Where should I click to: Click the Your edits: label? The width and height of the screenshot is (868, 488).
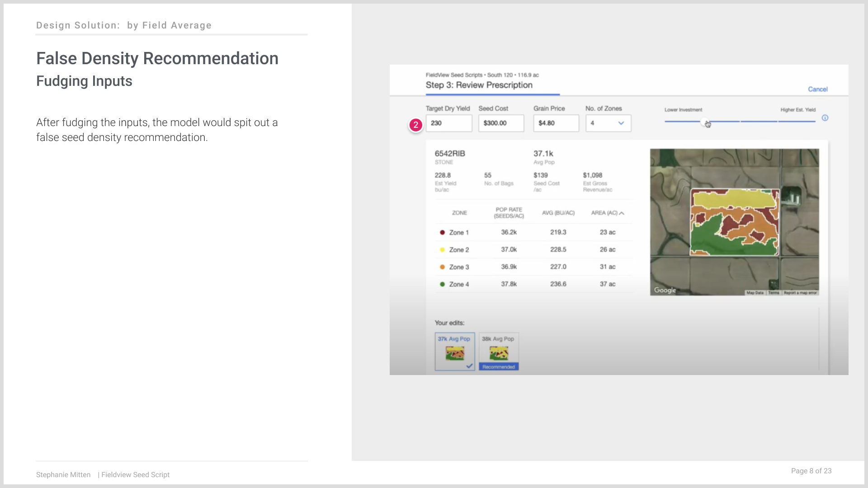pyautogui.click(x=449, y=323)
